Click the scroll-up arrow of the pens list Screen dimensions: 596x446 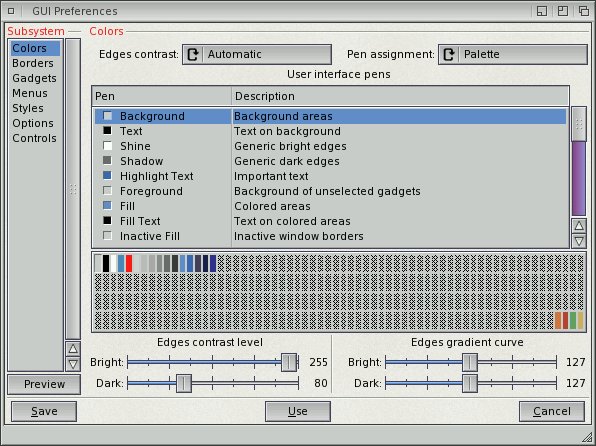579,226
